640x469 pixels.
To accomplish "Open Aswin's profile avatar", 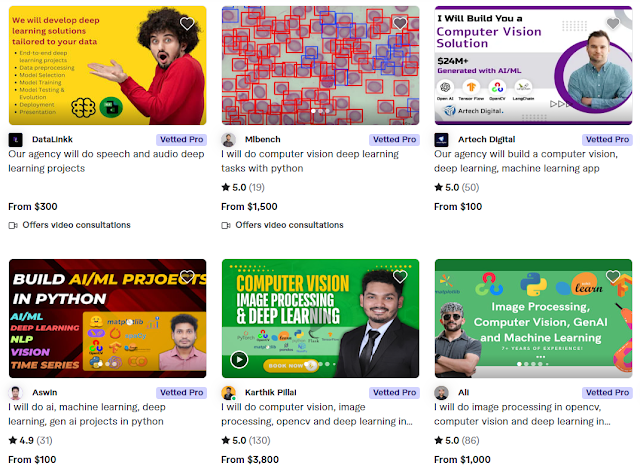I will pos(16,393).
